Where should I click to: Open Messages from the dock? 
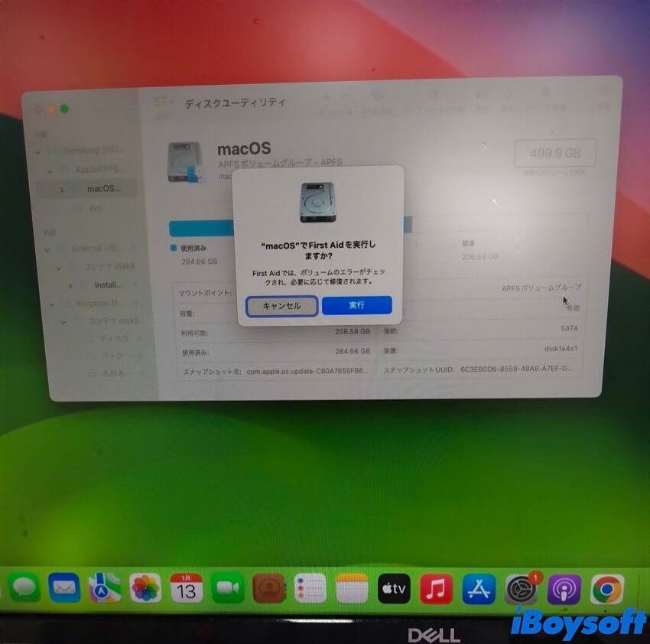(x=24, y=588)
